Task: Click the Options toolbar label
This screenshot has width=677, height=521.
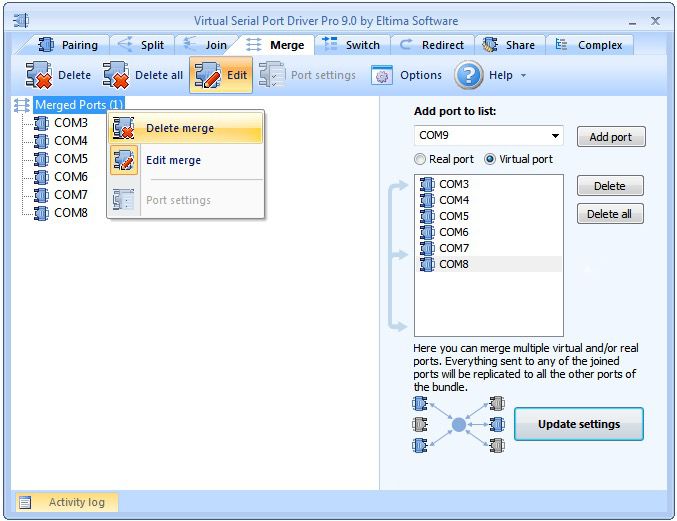Action: (x=421, y=76)
